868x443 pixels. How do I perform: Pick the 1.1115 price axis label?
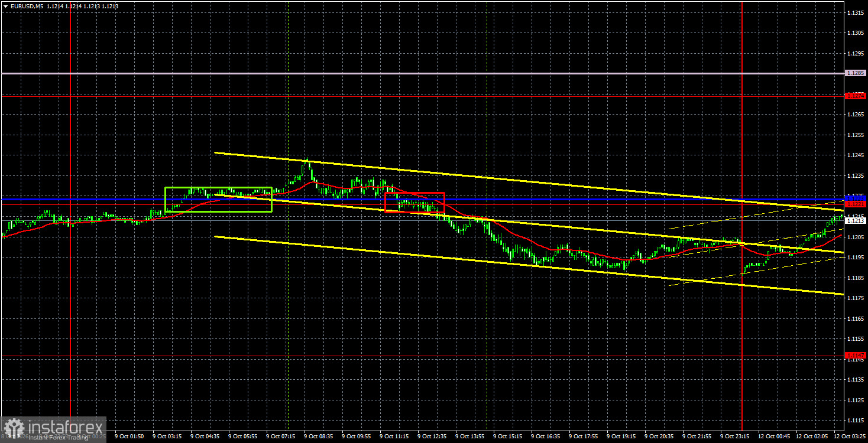click(x=856, y=421)
